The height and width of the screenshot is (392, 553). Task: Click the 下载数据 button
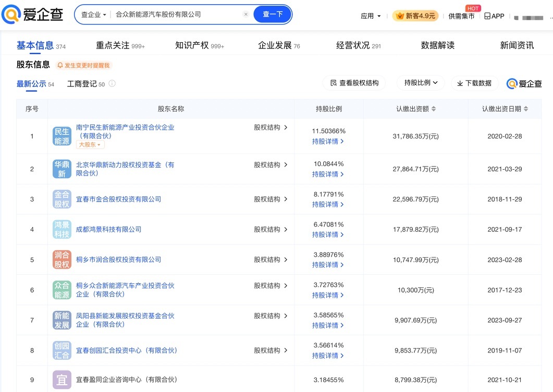[474, 83]
